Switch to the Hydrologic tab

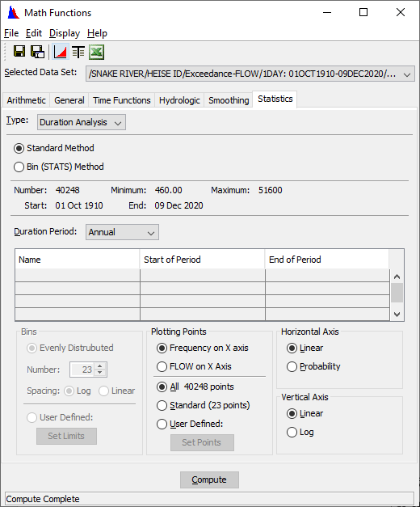point(179,100)
